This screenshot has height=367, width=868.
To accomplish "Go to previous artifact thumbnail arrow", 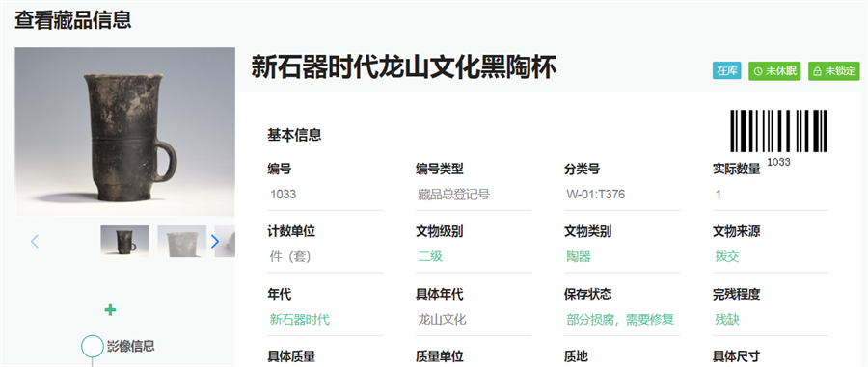I will point(35,242).
